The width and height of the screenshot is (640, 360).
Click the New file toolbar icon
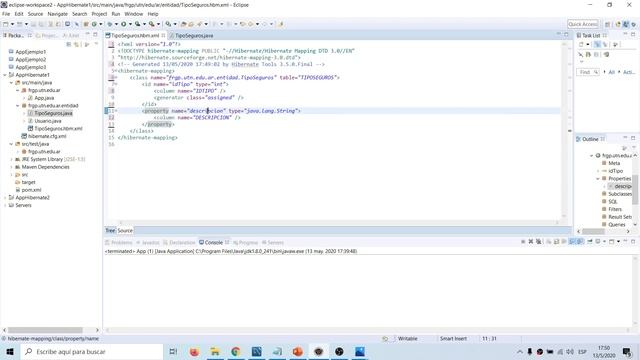[x=6, y=24]
